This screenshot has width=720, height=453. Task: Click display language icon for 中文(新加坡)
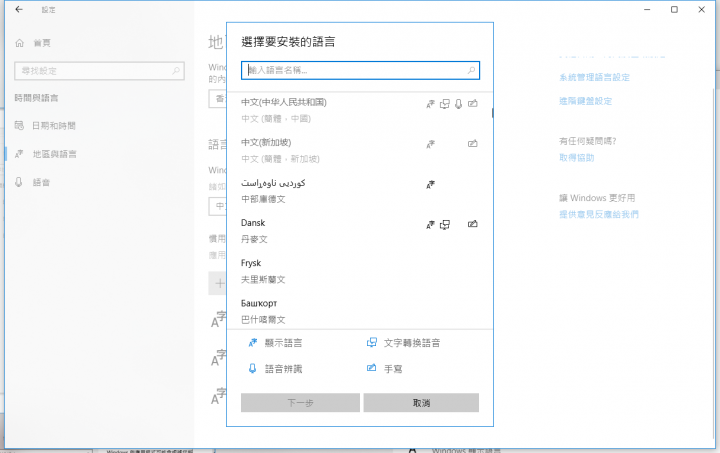pos(430,144)
